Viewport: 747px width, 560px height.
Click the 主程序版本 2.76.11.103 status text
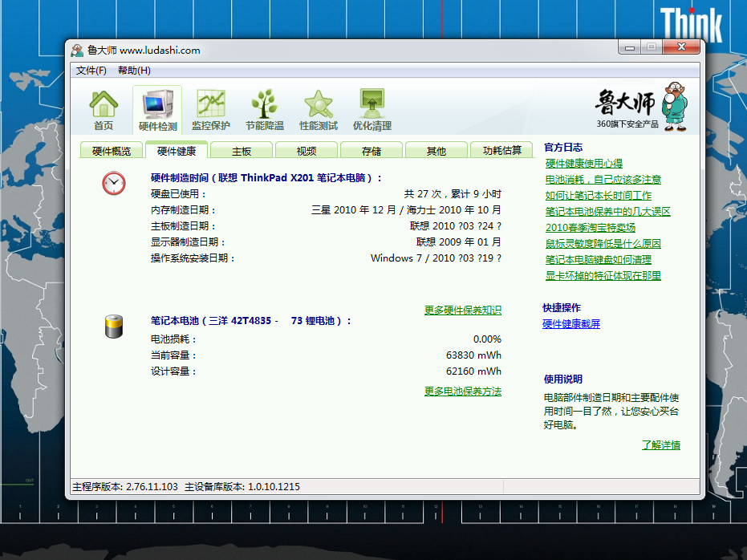tap(125, 487)
